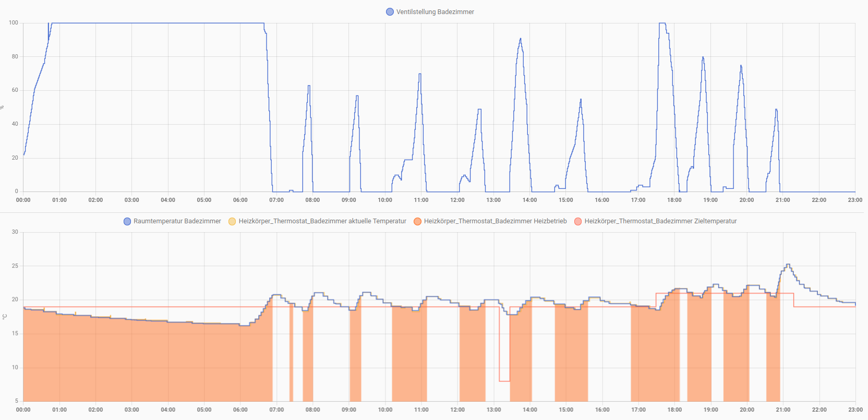Click the 12:00 label on the upper chart axis

457,200
